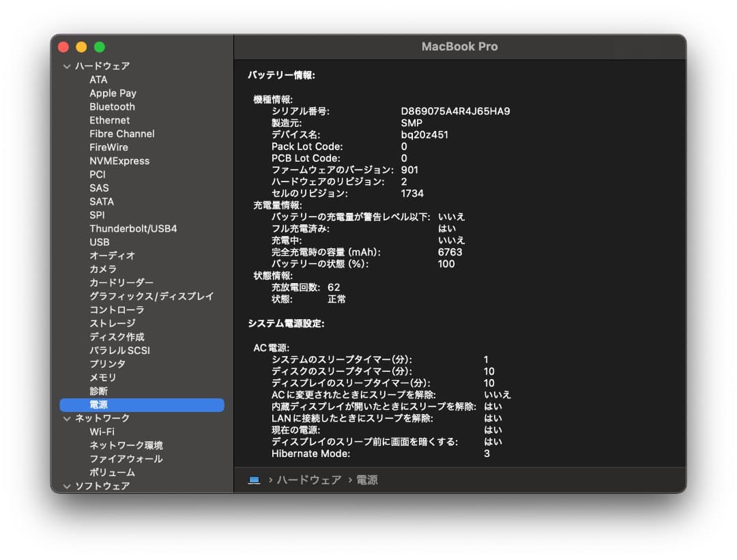Viewport: 737px width, 560px height.
Task: Click the PCB Lot Code label
Action: 306,158
